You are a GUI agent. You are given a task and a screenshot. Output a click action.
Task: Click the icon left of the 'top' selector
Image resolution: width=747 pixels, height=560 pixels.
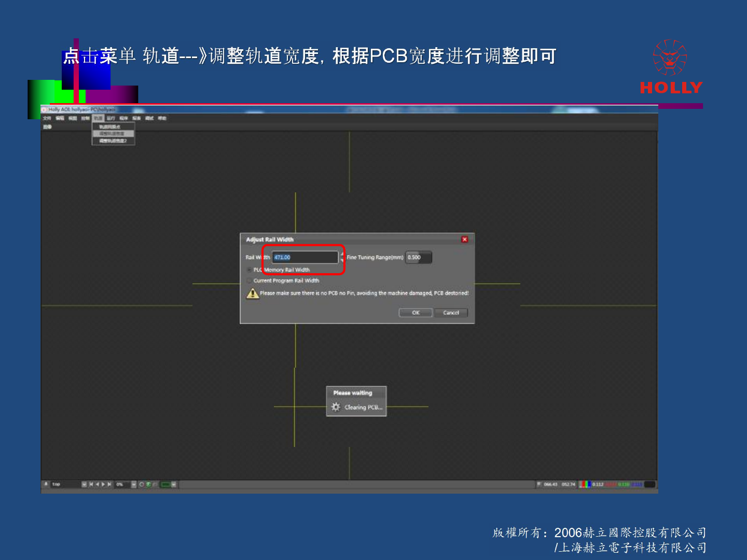coord(46,484)
